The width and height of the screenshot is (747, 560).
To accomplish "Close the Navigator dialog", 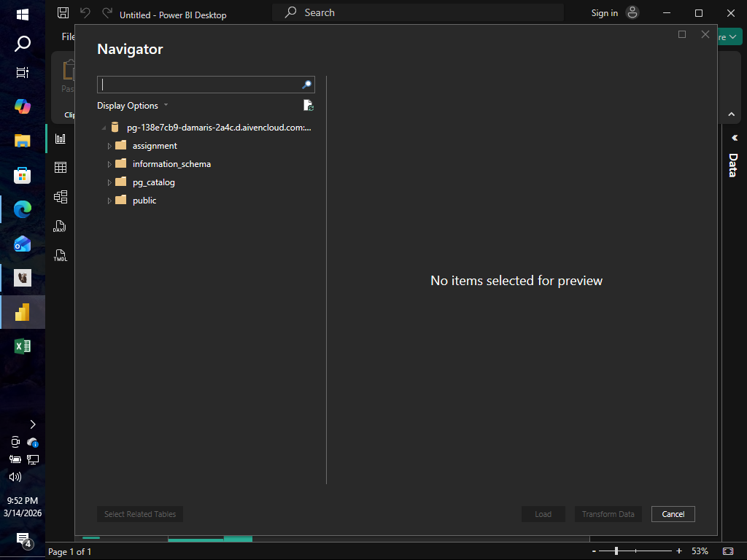I will 705,34.
